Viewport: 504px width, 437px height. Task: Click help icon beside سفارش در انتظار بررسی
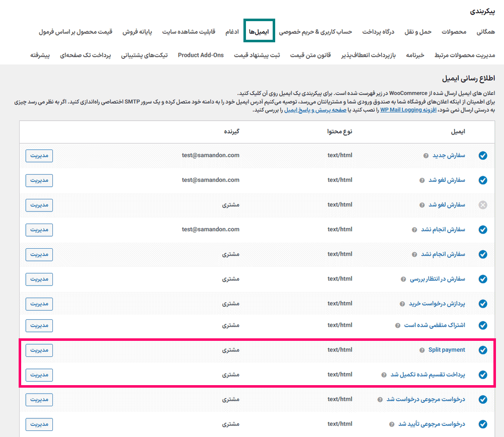coord(403,279)
